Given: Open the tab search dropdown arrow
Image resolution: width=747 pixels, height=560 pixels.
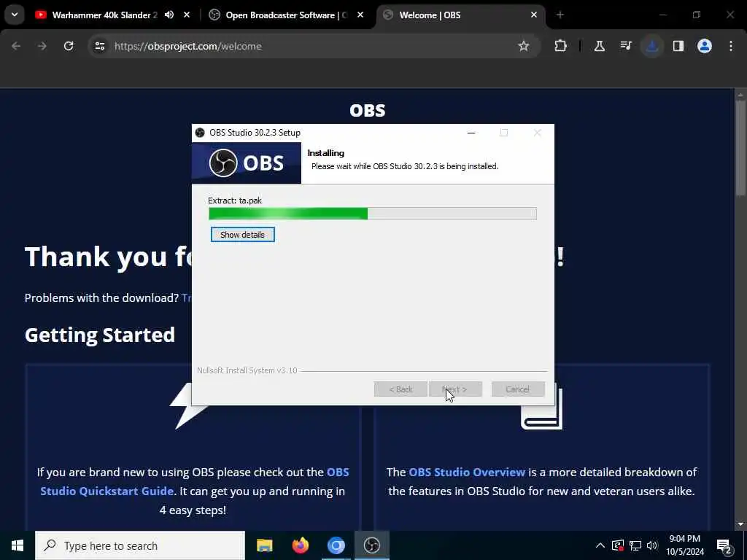Looking at the screenshot, I should [x=15, y=15].
